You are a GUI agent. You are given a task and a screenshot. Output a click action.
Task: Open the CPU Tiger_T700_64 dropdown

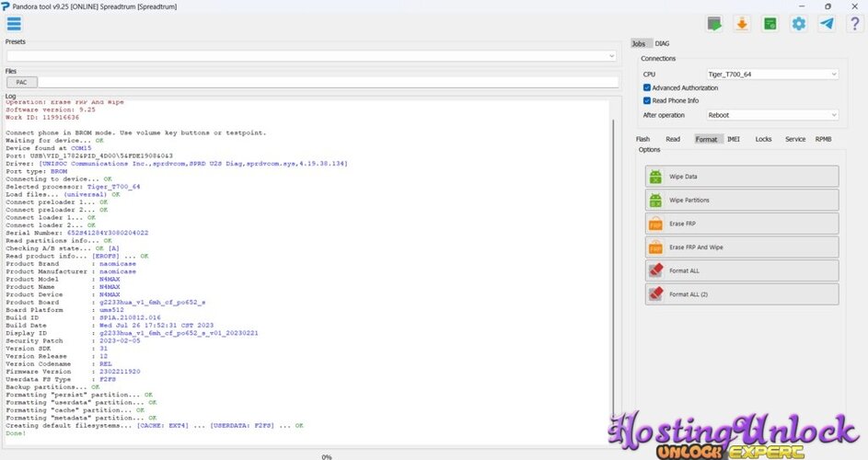(x=772, y=75)
